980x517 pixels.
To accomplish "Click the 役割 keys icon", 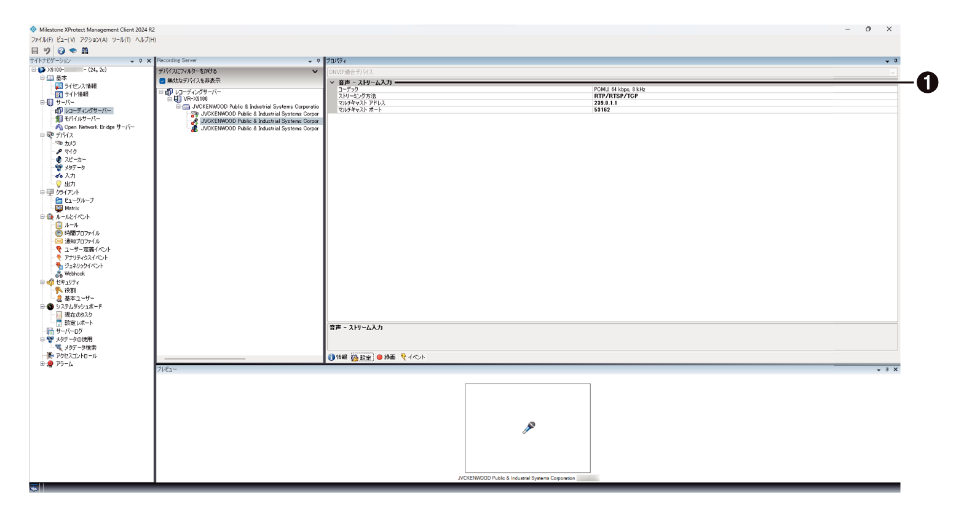I will coord(59,290).
